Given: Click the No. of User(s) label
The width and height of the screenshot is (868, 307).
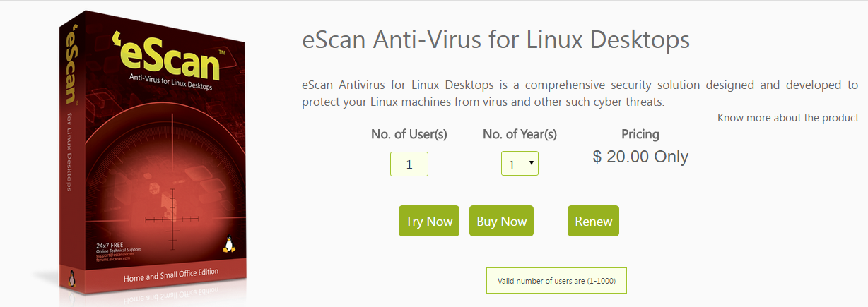Looking at the screenshot, I should click(409, 134).
